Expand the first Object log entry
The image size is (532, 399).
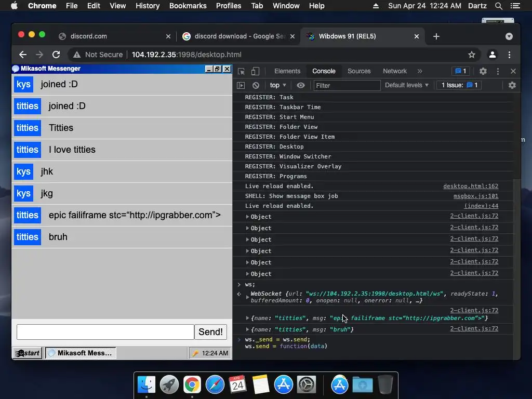tap(247, 217)
